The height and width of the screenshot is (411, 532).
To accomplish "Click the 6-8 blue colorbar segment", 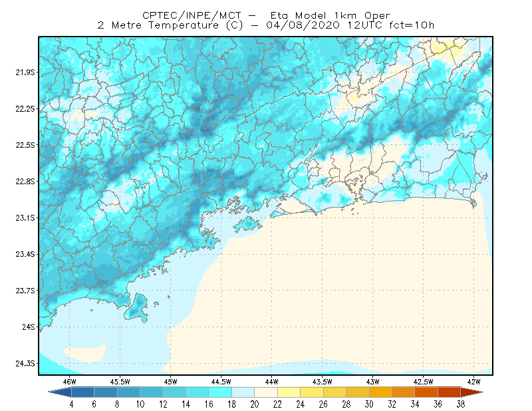I will 106,392.
